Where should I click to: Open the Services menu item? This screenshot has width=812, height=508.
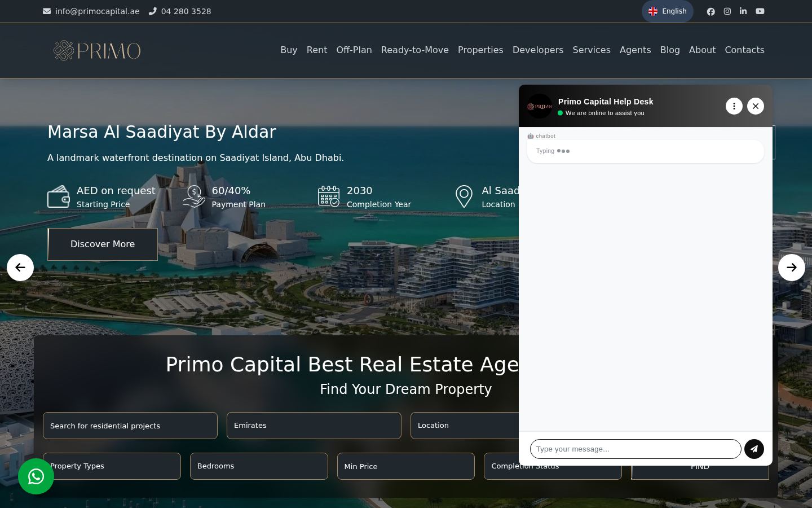(592, 50)
